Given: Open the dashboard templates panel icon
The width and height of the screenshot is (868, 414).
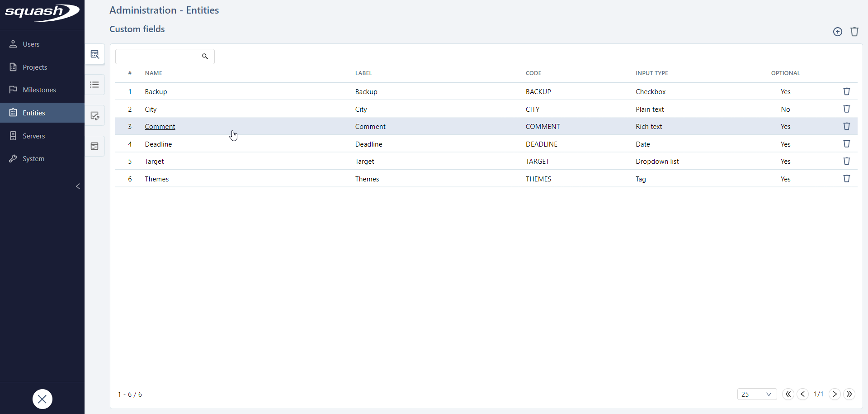Looking at the screenshot, I should (x=95, y=146).
